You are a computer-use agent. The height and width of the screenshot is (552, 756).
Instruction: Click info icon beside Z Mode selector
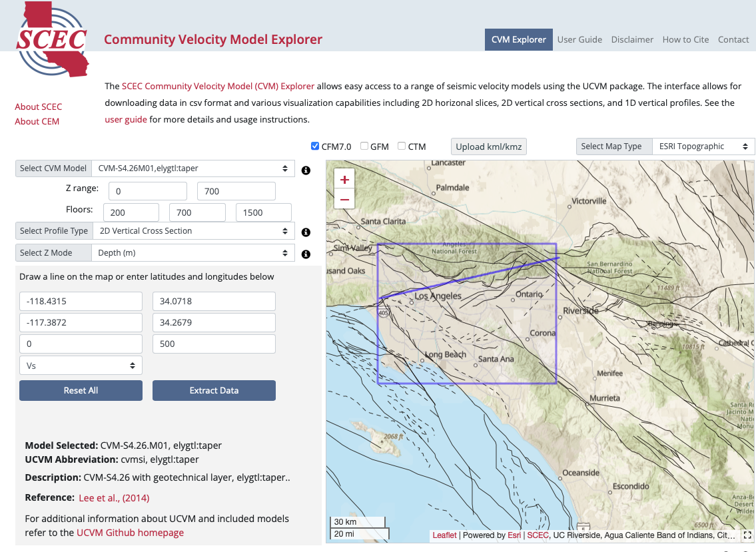click(306, 254)
